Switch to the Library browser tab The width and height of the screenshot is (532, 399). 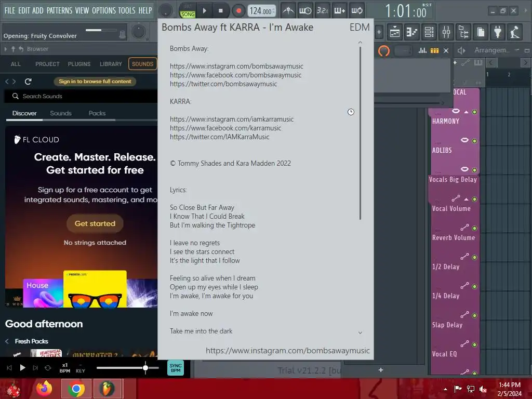[x=111, y=64]
